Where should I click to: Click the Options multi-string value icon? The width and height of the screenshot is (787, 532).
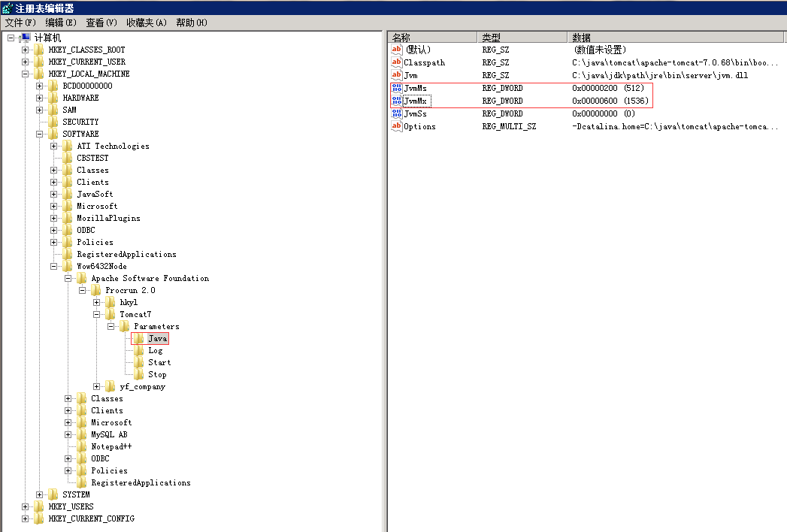coord(397,126)
